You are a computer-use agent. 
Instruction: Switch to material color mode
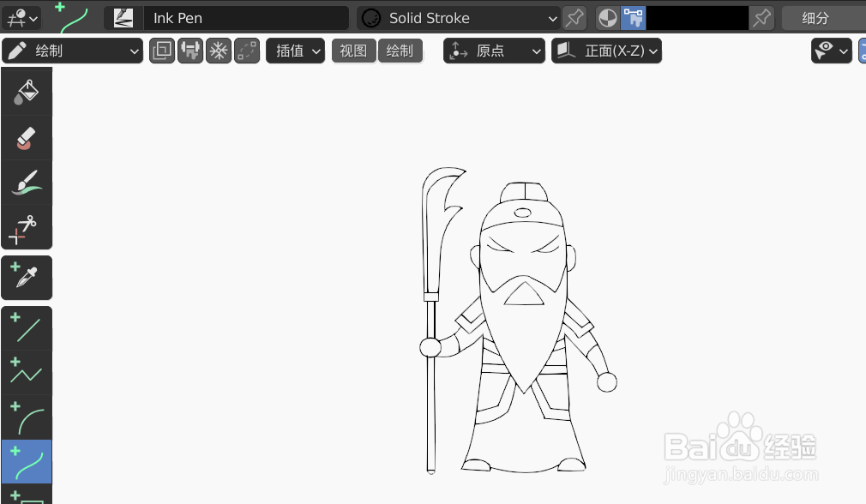click(x=608, y=18)
